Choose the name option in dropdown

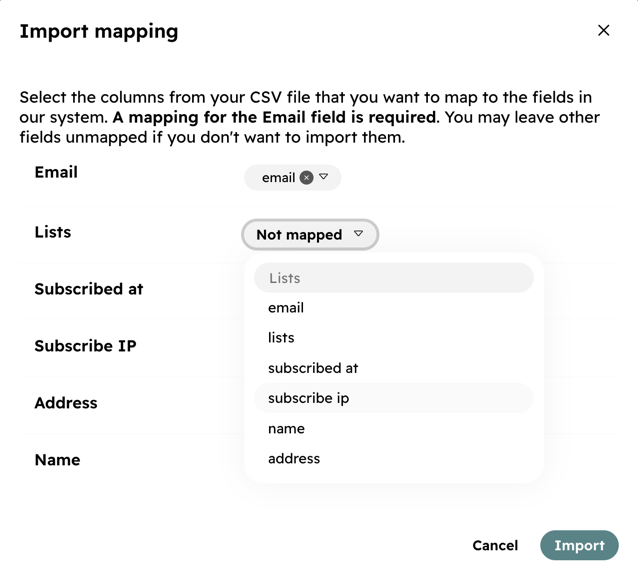(x=286, y=428)
